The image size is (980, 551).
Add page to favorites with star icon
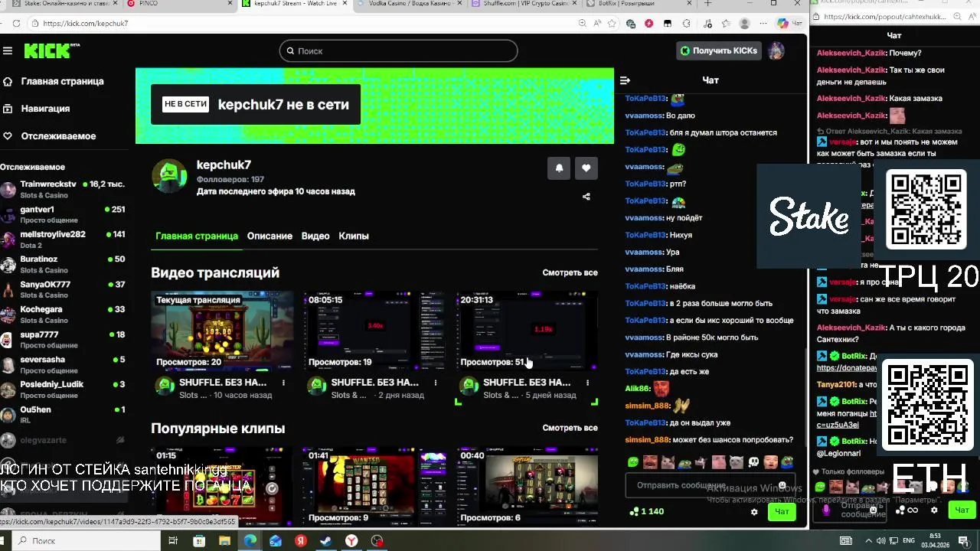tap(612, 24)
